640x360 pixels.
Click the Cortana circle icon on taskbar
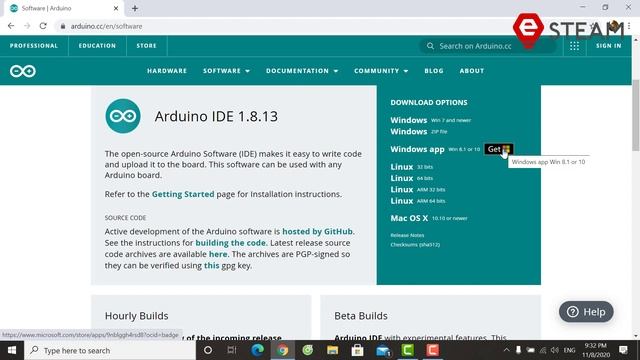tap(208, 350)
